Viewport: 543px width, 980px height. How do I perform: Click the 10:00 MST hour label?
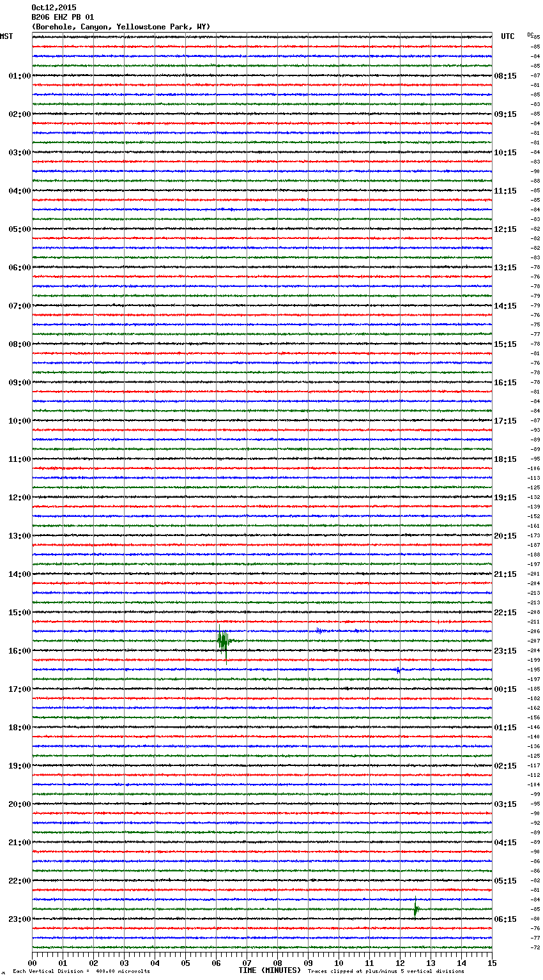pos(20,421)
